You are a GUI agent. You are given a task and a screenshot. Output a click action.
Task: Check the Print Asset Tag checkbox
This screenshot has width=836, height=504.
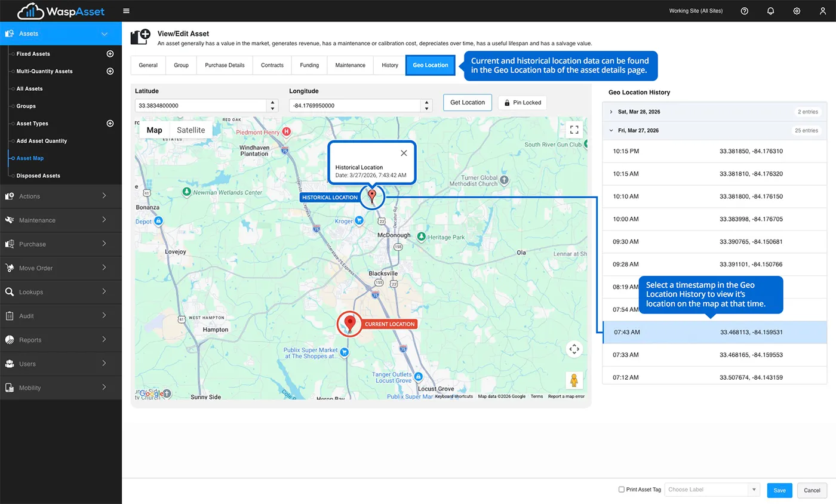pos(622,490)
